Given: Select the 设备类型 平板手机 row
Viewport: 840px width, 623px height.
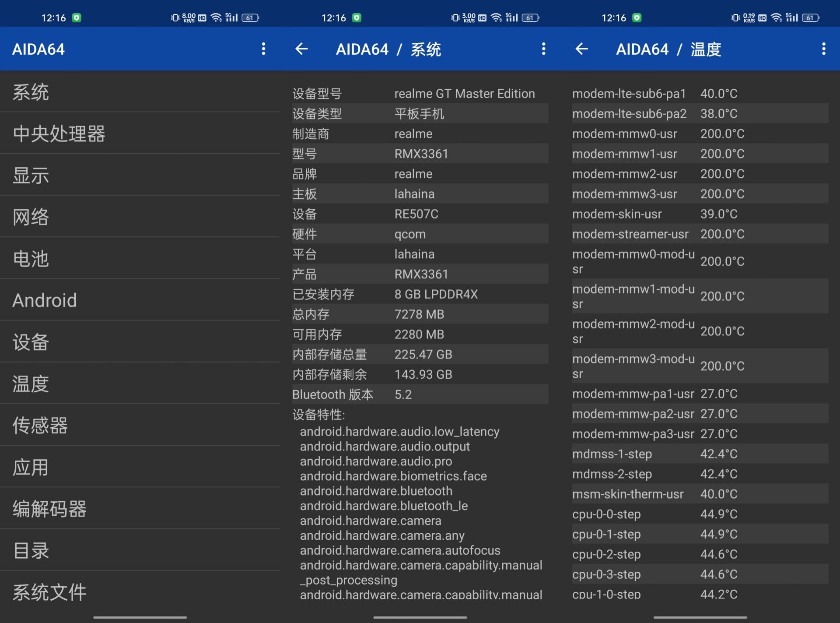Looking at the screenshot, I should (x=420, y=114).
